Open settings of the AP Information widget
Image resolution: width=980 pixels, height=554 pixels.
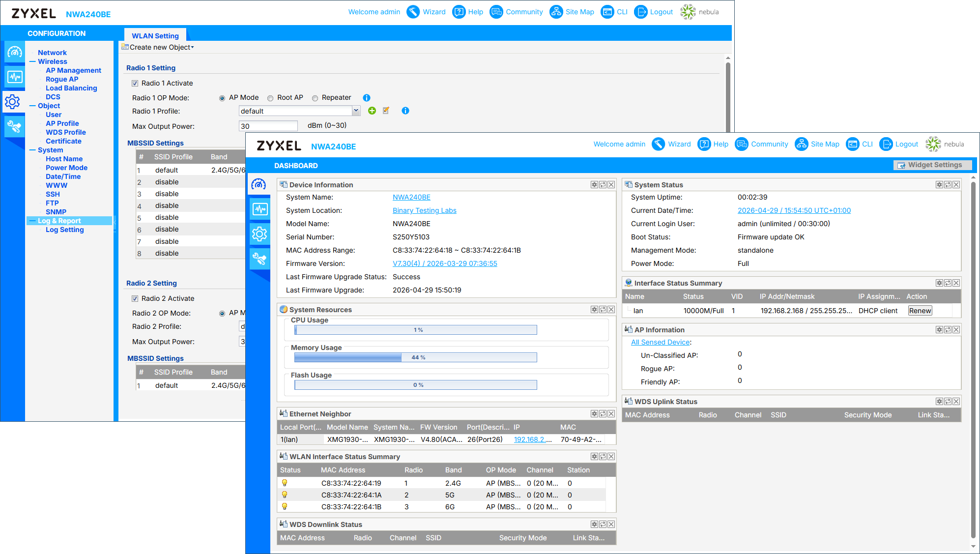pyautogui.click(x=939, y=330)
